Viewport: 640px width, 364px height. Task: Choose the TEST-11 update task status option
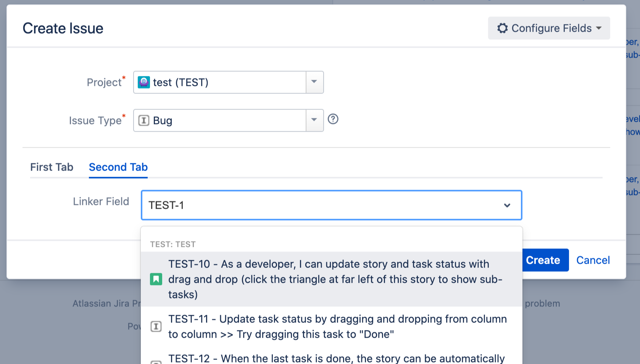click(x=337, y=327)
